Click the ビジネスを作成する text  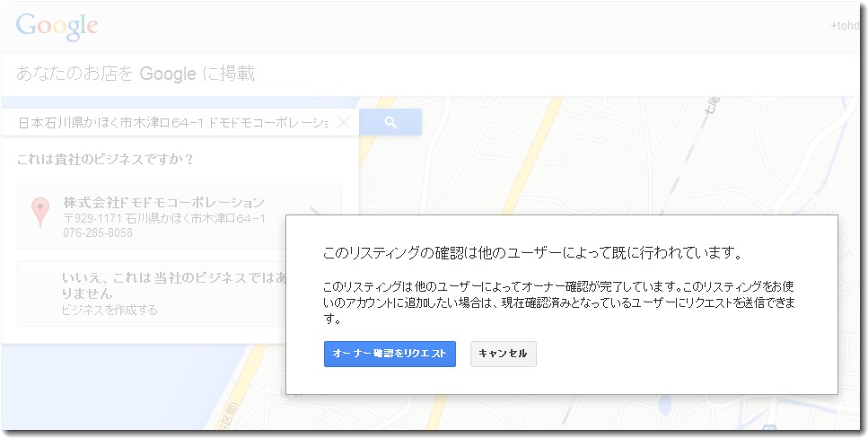[110, 310]
